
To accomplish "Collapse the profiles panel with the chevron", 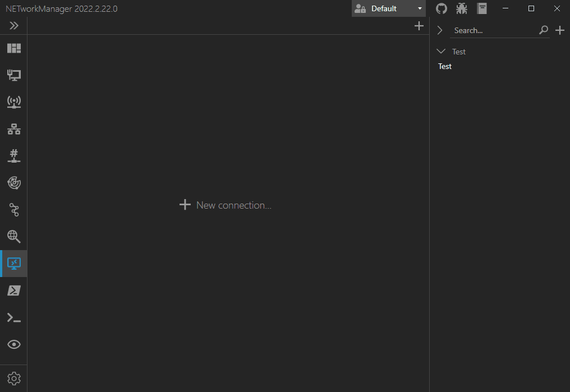I will coord(439,30).
